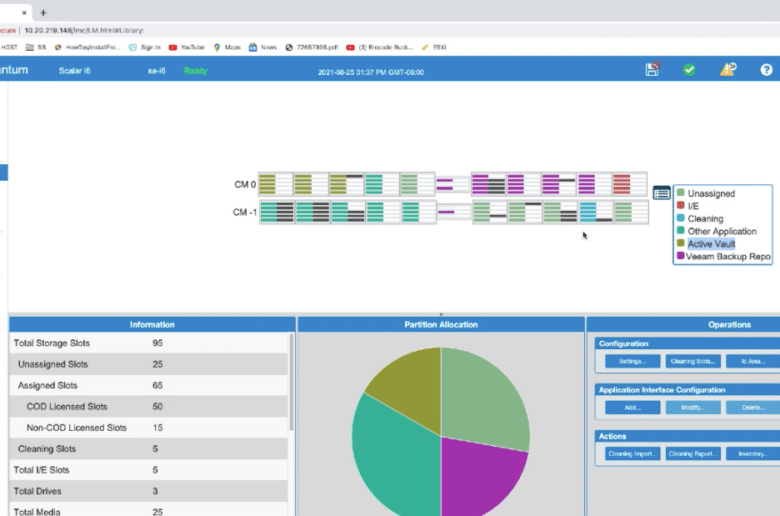Open the SR bookmarks folder
This screenshot has width=780, height=516.
pos(36,47)
